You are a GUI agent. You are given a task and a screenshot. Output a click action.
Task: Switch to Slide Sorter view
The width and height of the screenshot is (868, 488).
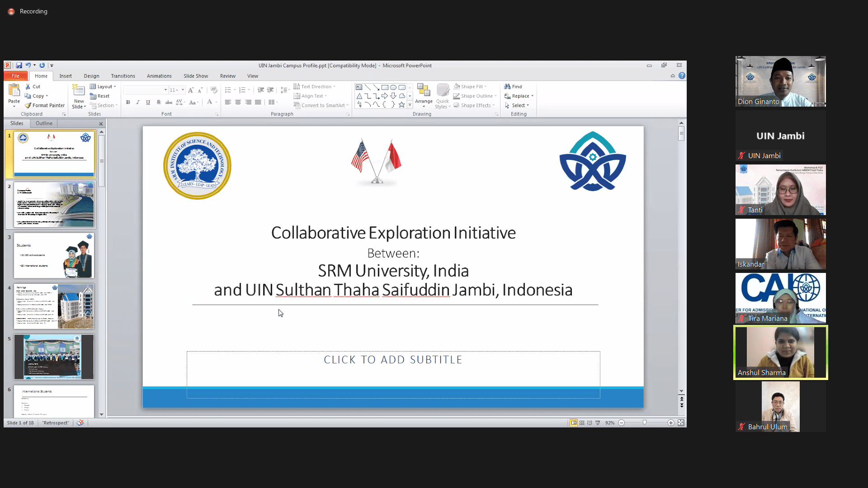point(582,423)
